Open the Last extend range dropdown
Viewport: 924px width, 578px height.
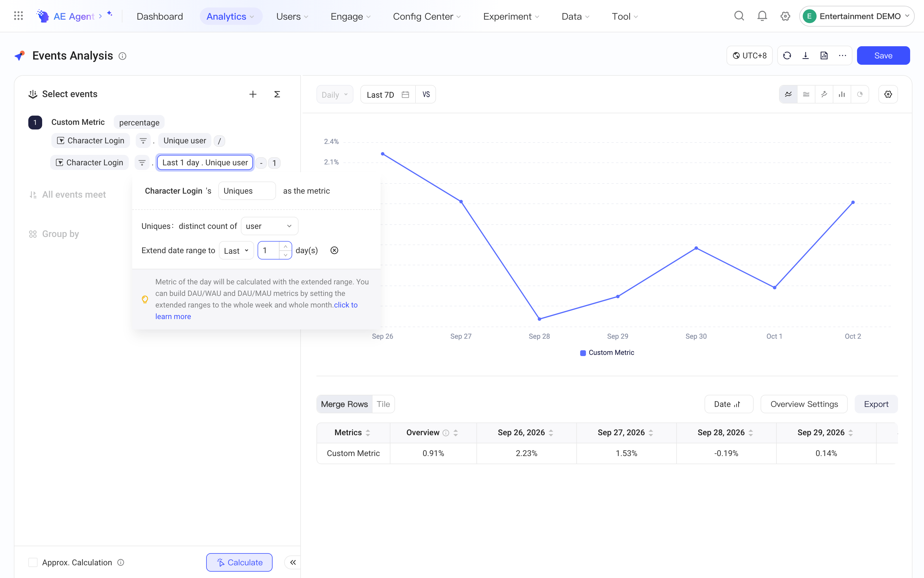coord(236,250)
